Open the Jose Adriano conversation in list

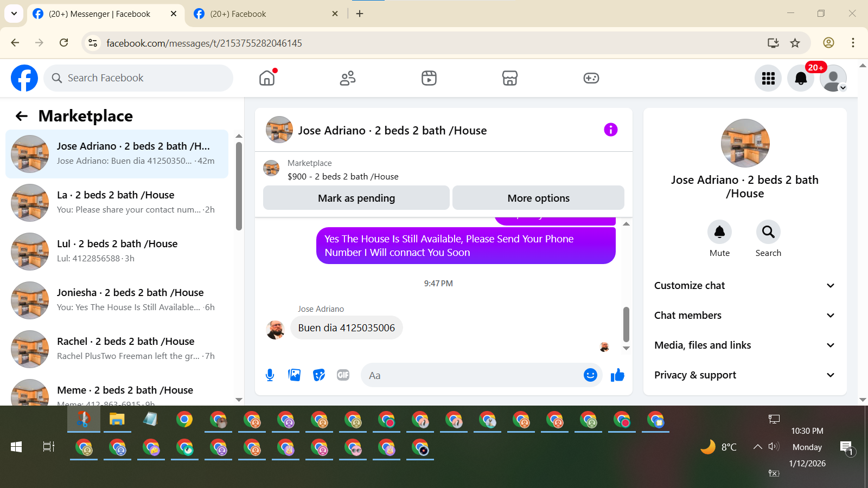click(117, 154)
